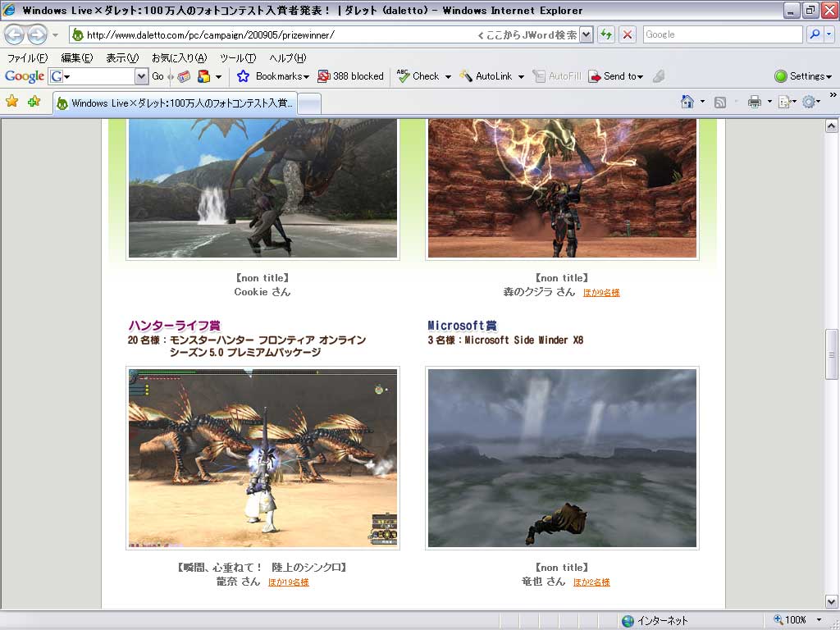Image resolution: width=840 pixels, height=630 pixels.
Task: Open the ツール(T) menu
Action: point(237,58)
